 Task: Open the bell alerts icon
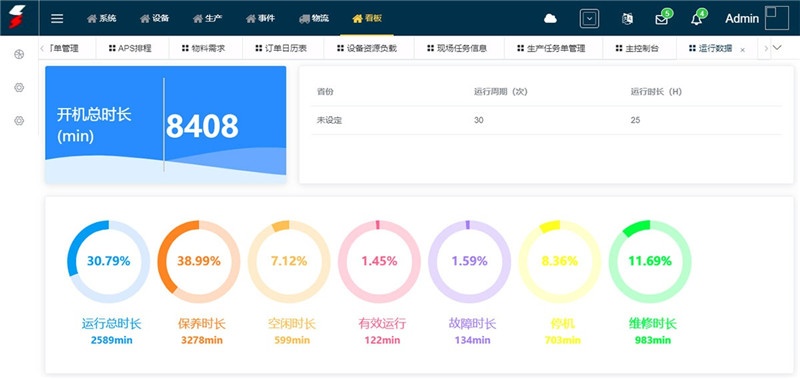pyautogui.click(x=696, y=19)
